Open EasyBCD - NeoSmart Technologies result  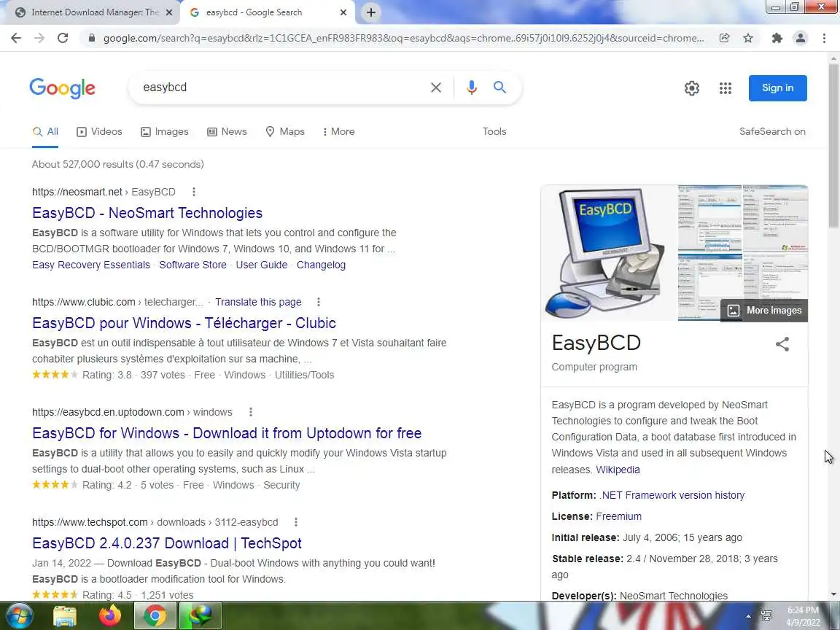(x=147, y=213)
